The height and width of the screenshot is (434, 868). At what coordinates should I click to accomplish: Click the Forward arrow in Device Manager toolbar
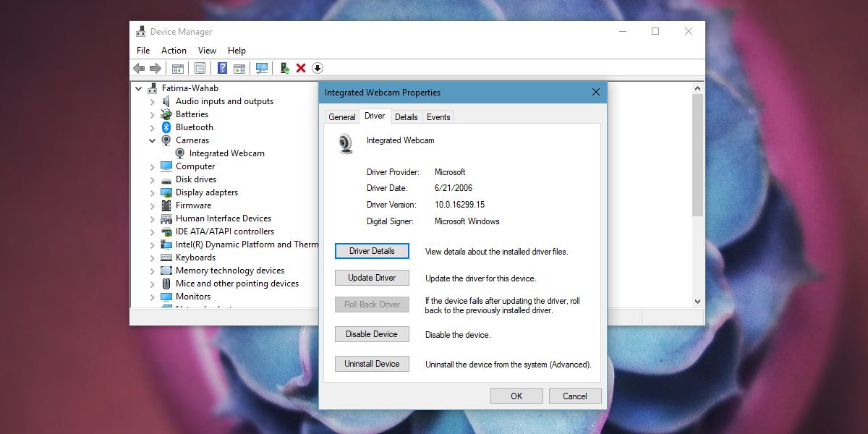click(x=155, y=68)
